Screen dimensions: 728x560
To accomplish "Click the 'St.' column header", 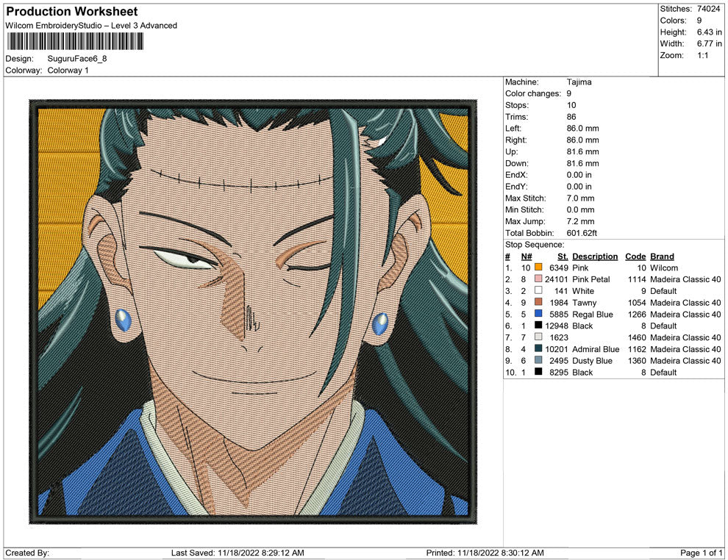I will (x=563, y=256).
